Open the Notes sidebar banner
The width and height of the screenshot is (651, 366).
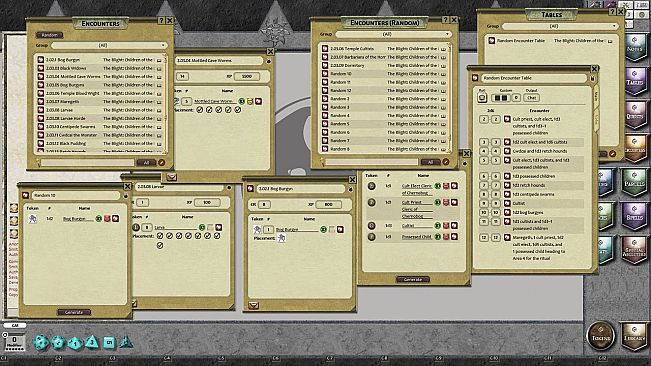634,48
